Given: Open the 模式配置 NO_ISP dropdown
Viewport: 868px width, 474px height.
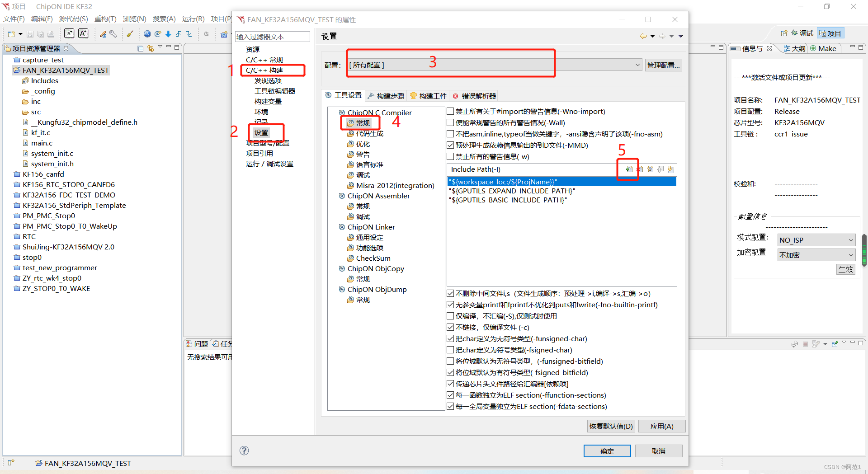Looking at the screenshot, I should (816, 240).
